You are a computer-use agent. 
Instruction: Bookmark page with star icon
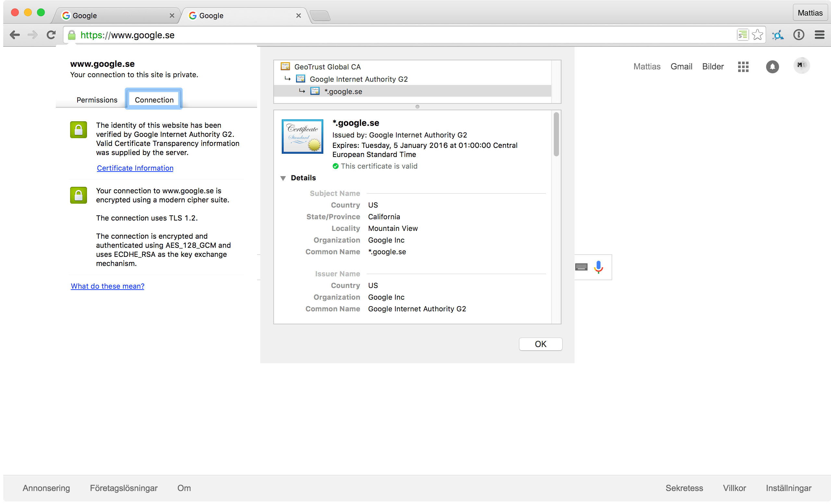click(757, 35)
